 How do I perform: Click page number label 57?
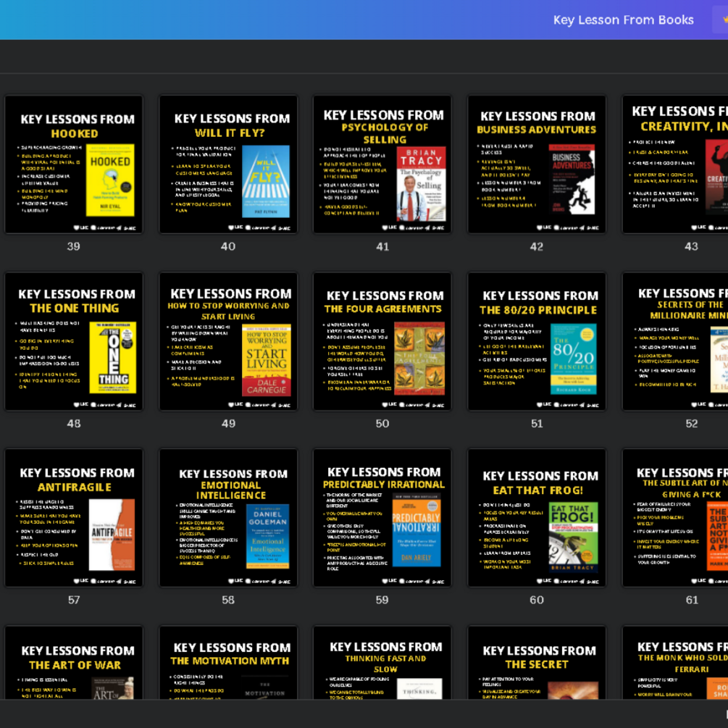74,600
